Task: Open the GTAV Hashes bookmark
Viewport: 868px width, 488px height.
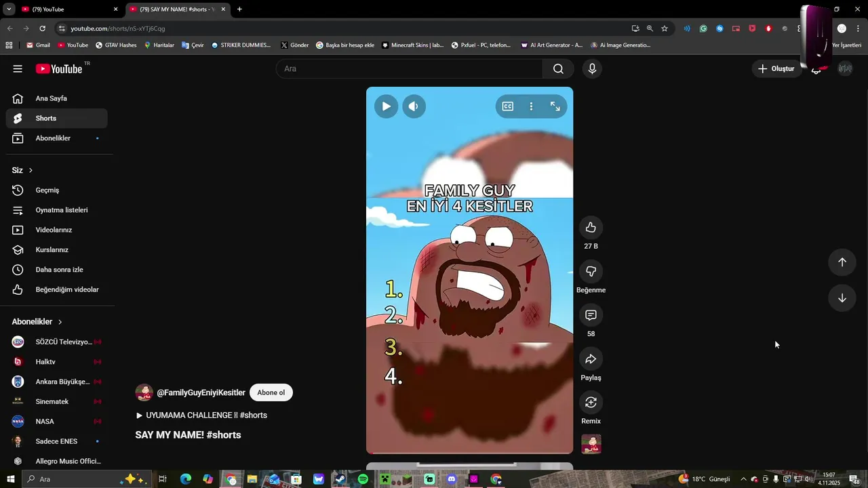Action: [116, 45]
